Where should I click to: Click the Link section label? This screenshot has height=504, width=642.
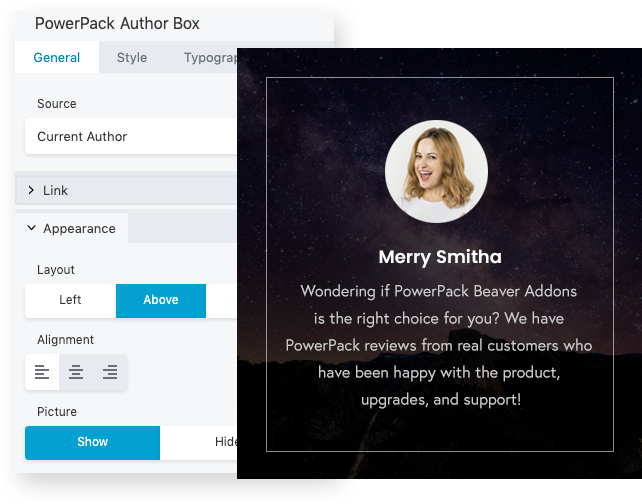coord(55,190)
